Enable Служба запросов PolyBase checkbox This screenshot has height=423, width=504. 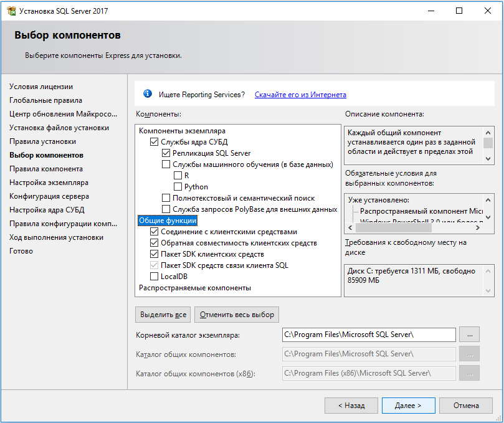coord(166,209)
